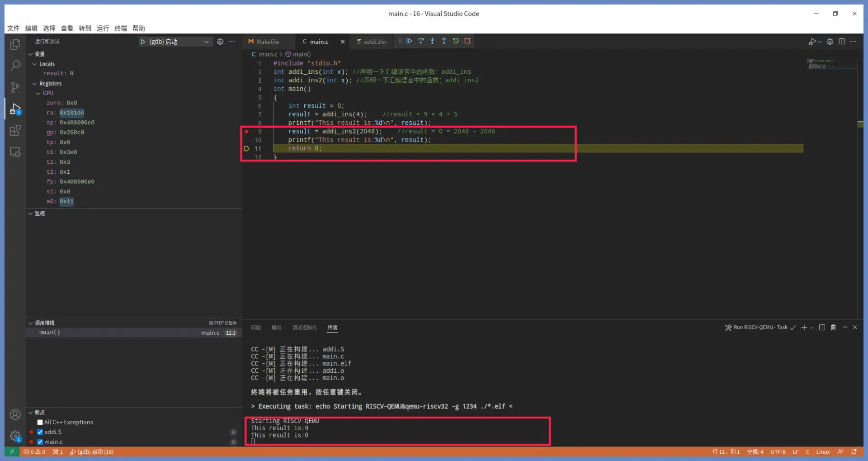This screenshot has height=461, width=868.
Task: Switch to the 输出 panel tab
Action: [x=277, y=328]
